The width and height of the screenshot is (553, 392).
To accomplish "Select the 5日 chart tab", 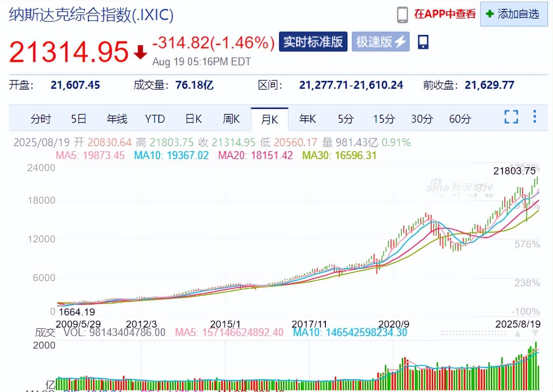I will [79, 119].
